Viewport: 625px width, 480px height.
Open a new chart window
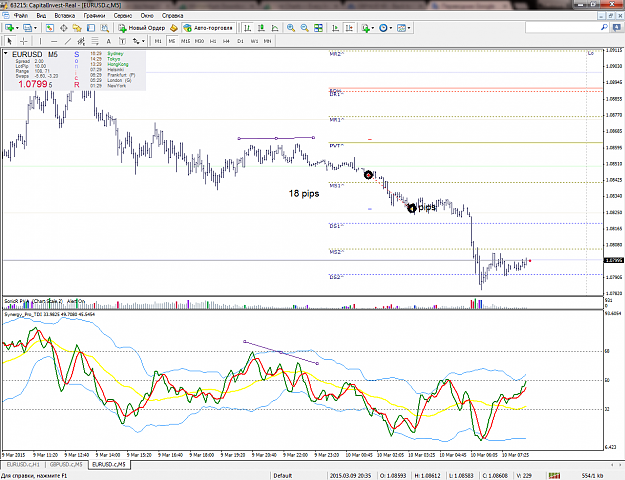9,28
